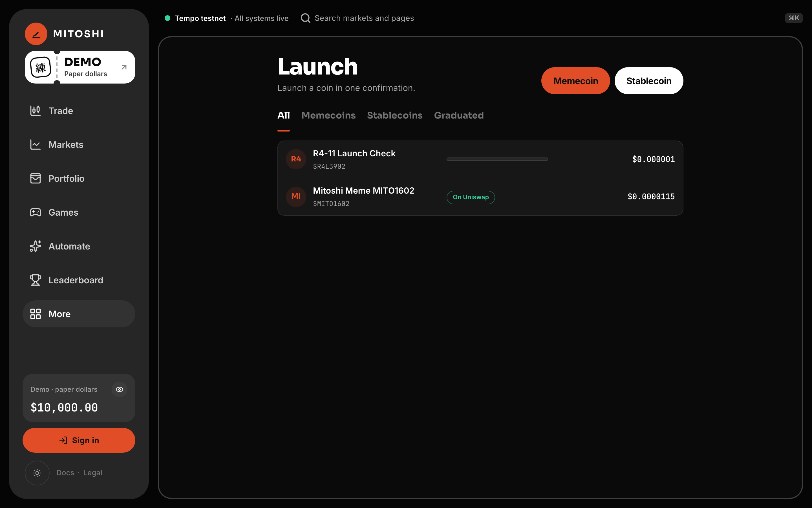This screenshot has height=508, width=812.
Task: Open the Portfolio wallet icon
Action: click(35, 178)
